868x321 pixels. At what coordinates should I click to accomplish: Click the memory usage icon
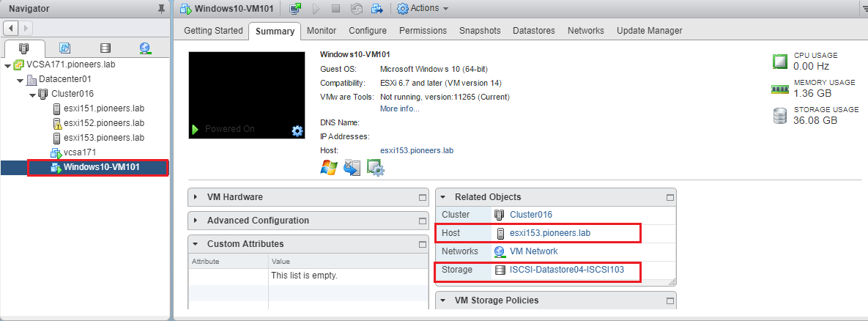click(780, 89)
